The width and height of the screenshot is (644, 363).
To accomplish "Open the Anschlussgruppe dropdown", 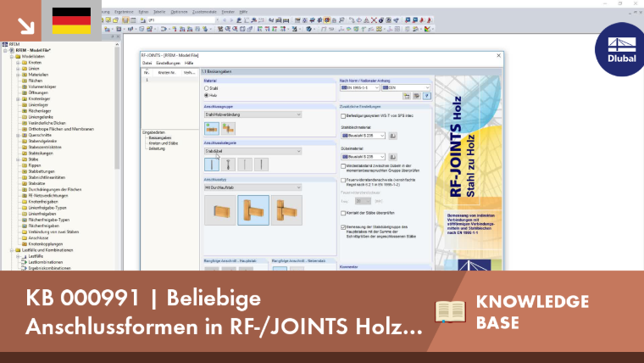I will tap(253, 114).
